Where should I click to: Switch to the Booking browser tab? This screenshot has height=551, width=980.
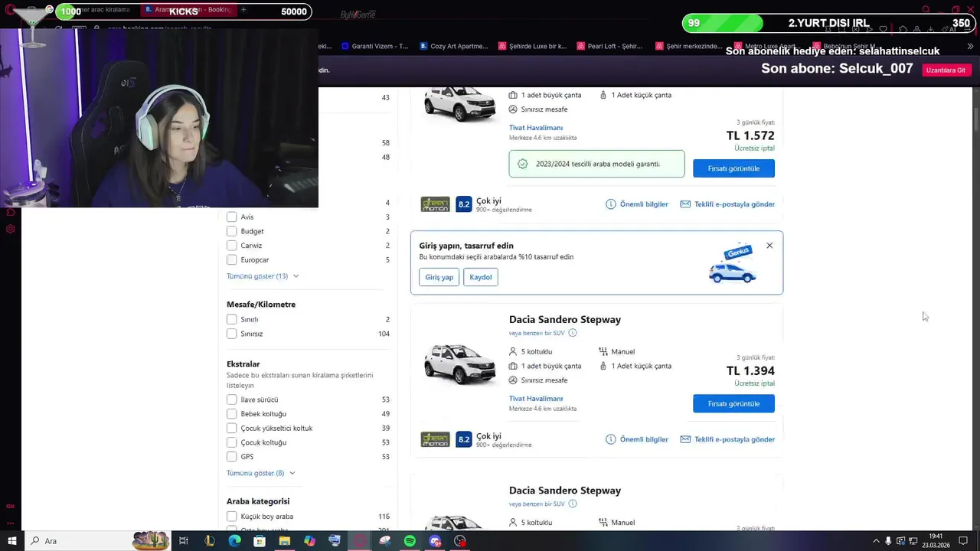188,10
